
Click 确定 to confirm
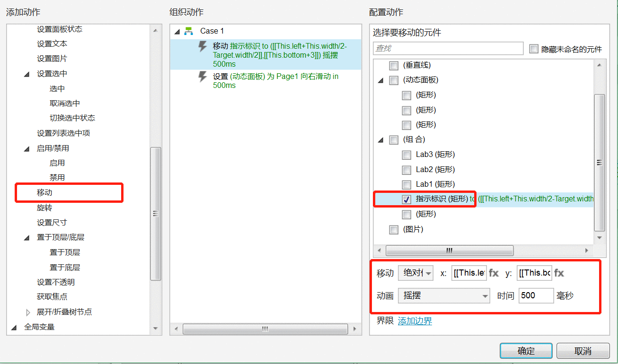pyautogui.click(x=526, y=351)
